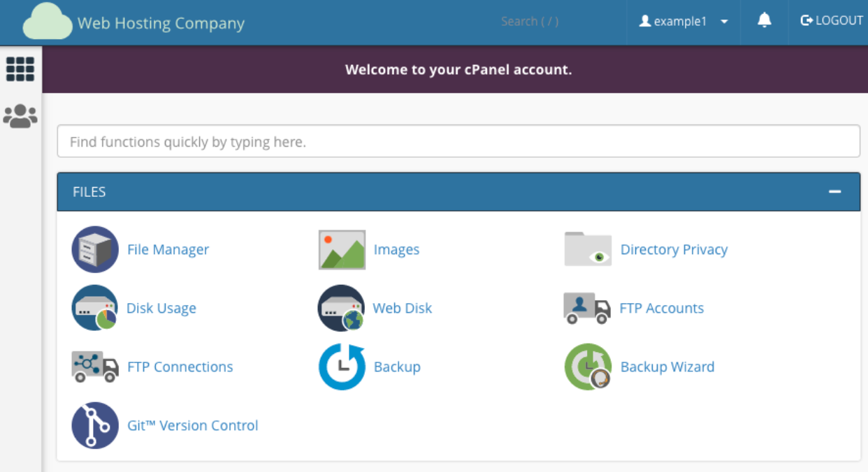Open the Web Disk icon
The width and height of the screenshot is (868, 472).
click(x=342, y=308)
